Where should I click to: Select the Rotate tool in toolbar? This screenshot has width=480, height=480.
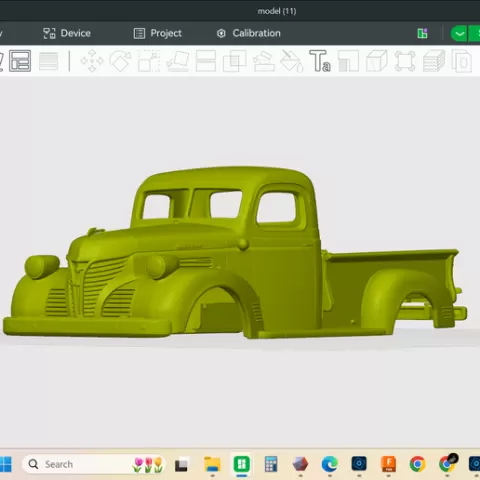click(x=120, y=61)
